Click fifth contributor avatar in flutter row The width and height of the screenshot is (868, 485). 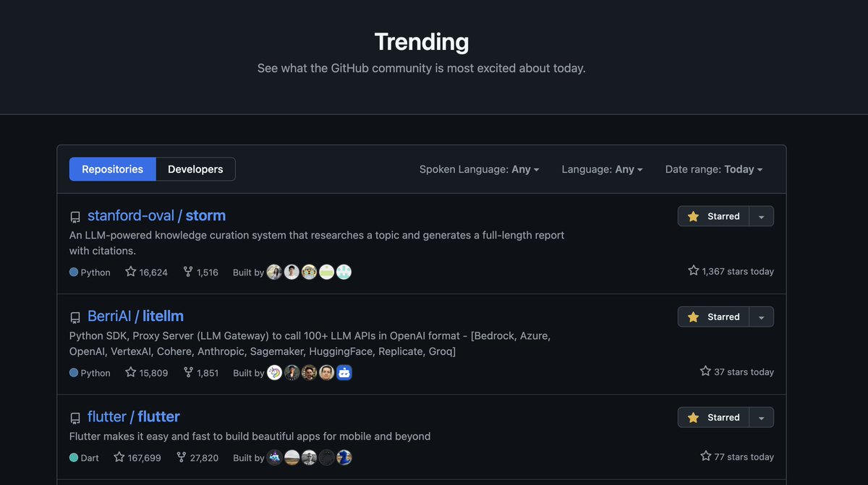(344, 458)
